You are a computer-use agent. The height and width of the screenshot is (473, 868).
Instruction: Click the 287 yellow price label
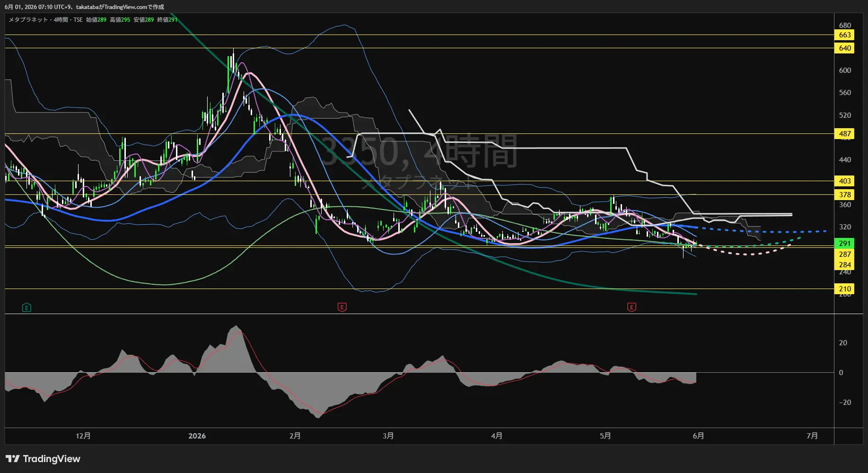(x=845, y=254)
